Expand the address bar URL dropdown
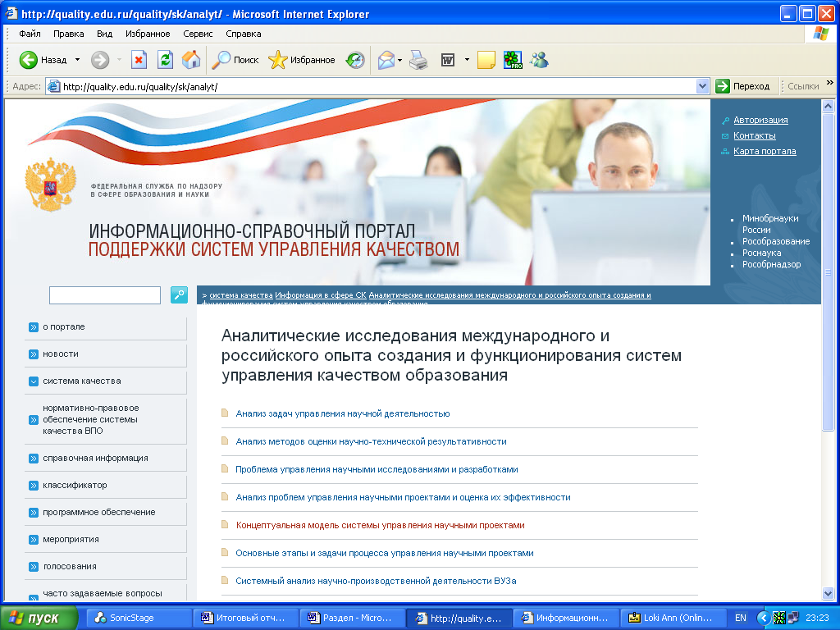The image size is (840, 630). coord(702,86)
